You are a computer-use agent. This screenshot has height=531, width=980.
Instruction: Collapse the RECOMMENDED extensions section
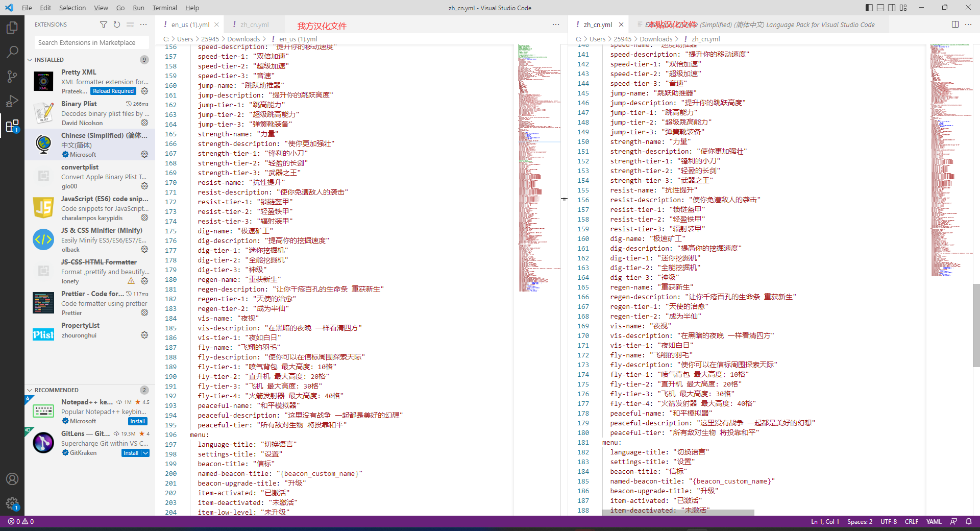[30, 390]
